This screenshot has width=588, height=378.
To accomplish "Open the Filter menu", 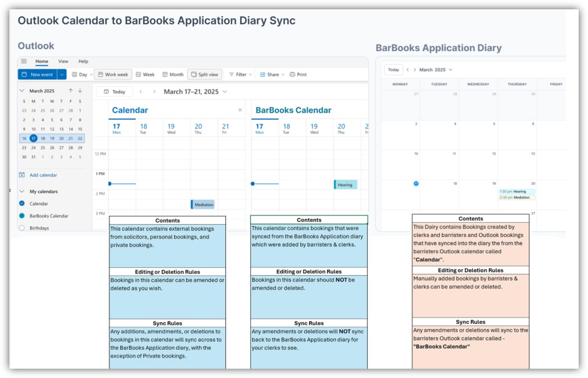I will coord(240,74).
